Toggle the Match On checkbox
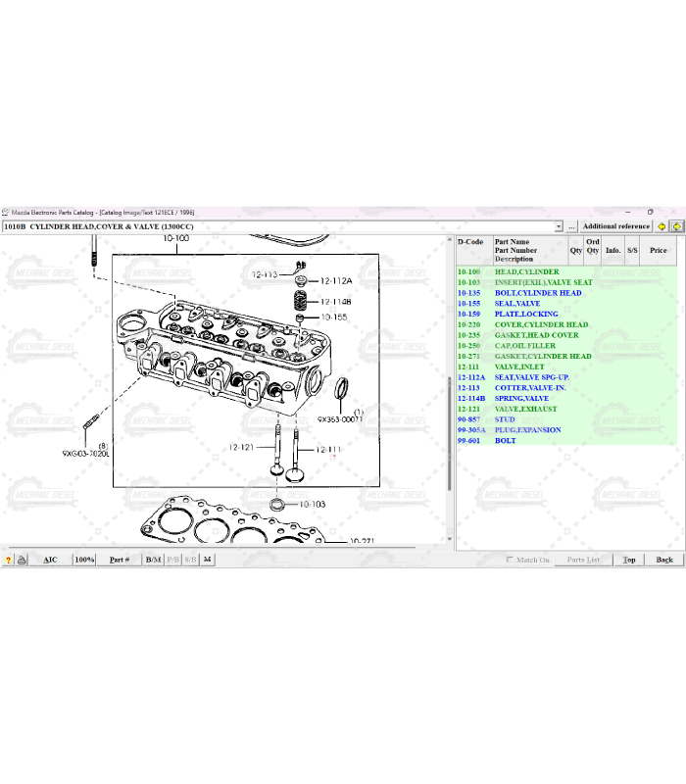Screen dimensions: 686x784 510,560
